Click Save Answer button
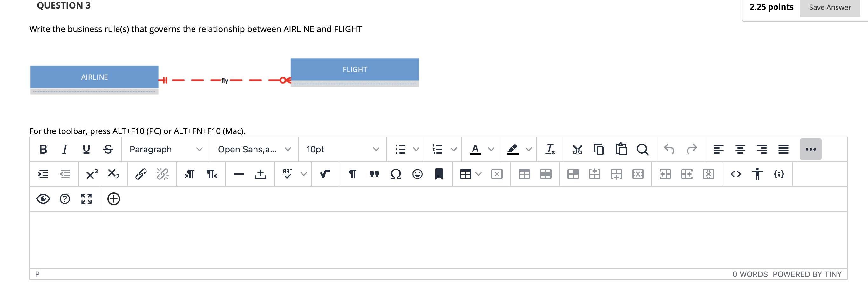Screen dimensions: 868x296 830,7
